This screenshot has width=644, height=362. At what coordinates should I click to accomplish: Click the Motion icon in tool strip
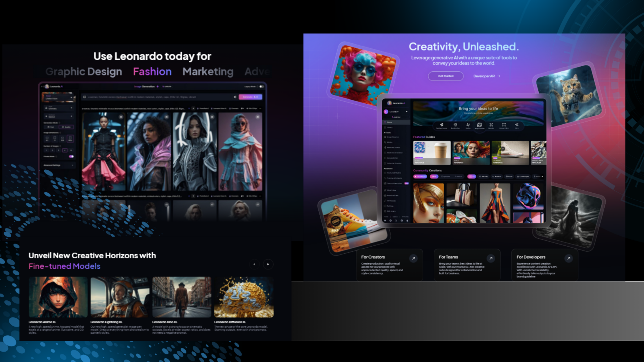pos(468,125)
